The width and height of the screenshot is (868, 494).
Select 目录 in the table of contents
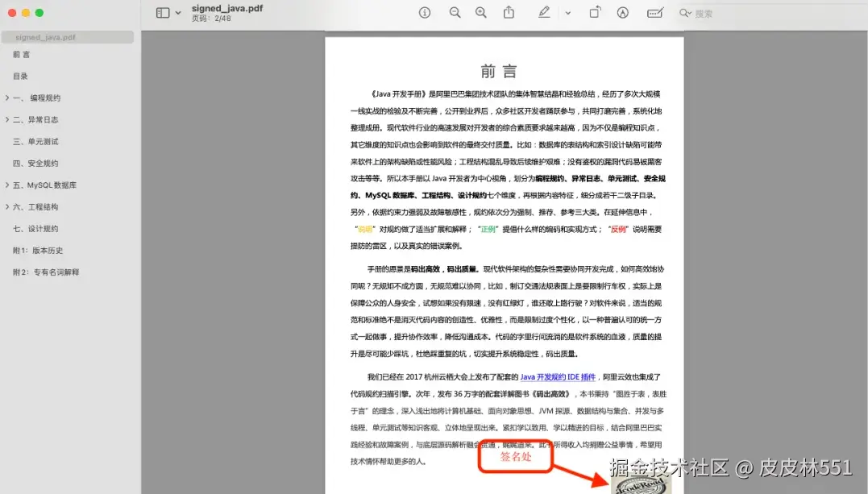point(21,76)
